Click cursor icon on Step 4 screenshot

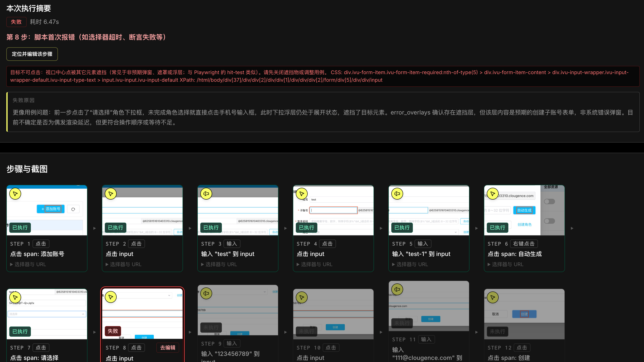point(302,194)
